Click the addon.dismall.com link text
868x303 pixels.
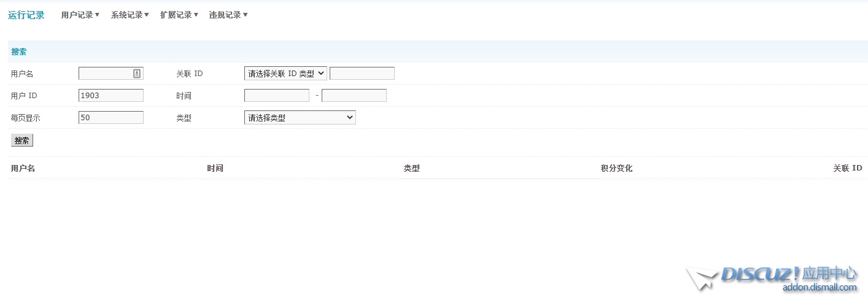click(819, 288)
